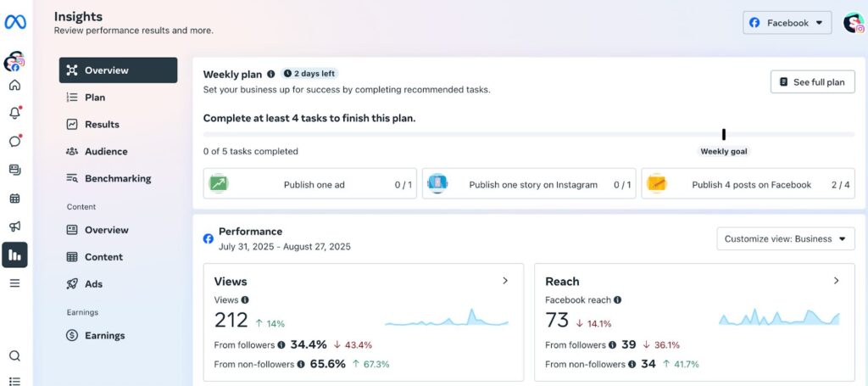Expand the Views card chevron

point(505,281)
